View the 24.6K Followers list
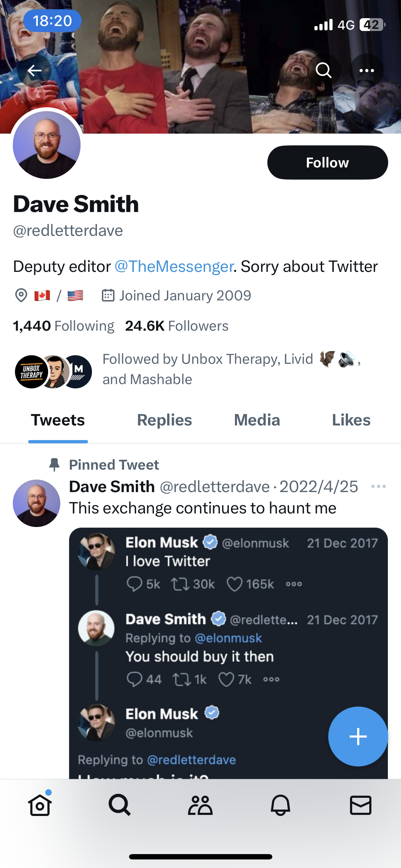Image resolution: width=401 pixels, height=868 pixels. [176, 326]
